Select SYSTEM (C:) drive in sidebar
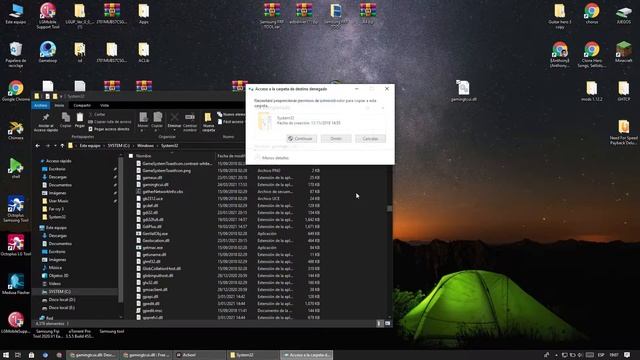640x360 pixels. [59, 292]
